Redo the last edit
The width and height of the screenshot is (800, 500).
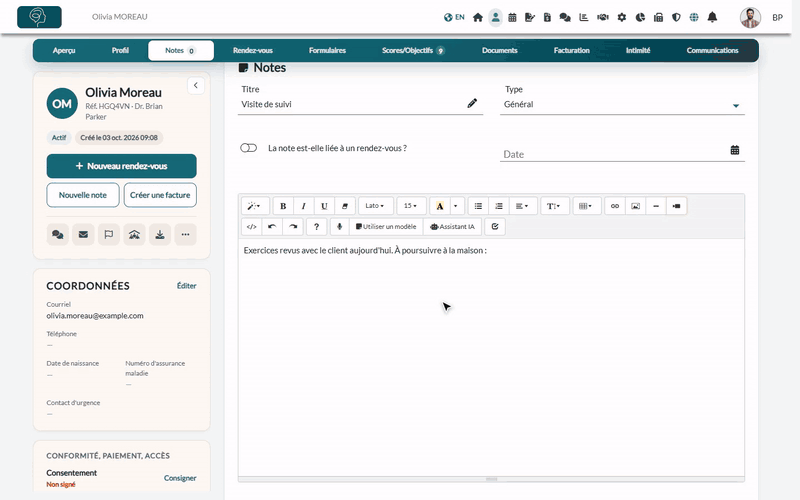pos(293,227)
